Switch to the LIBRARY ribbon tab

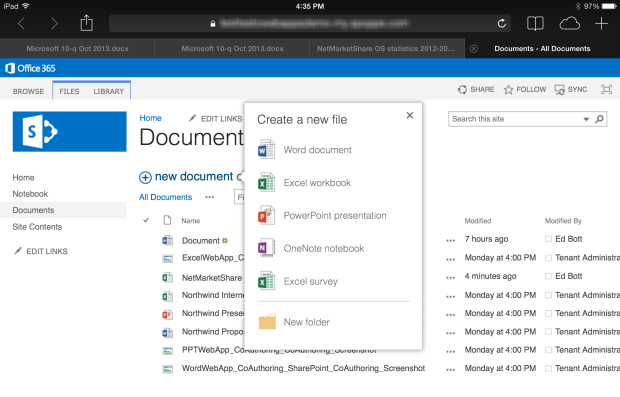[109, 91]
